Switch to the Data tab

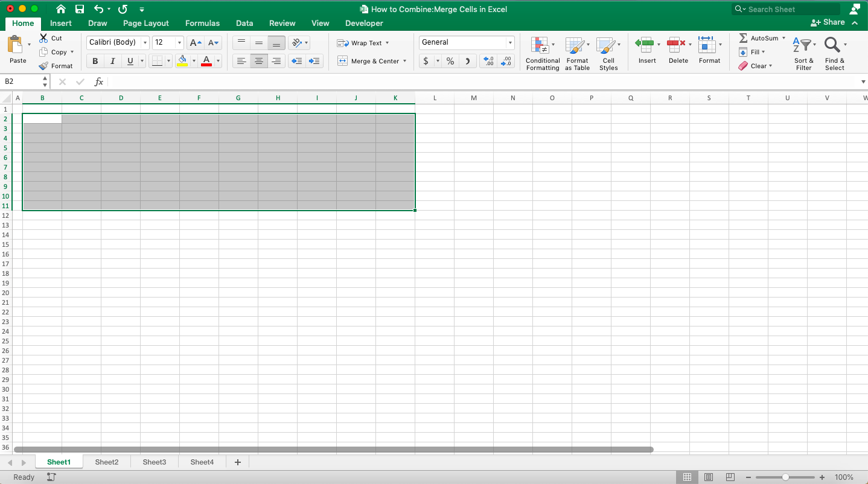click(244, 23)
